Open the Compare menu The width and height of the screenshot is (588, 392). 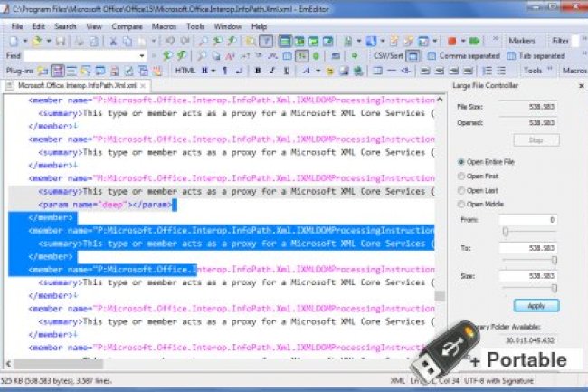click(126, 27)
